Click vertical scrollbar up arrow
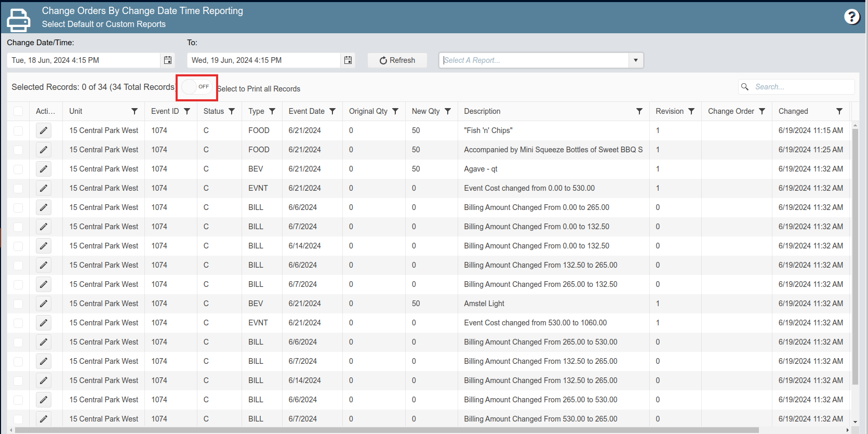 855,126
